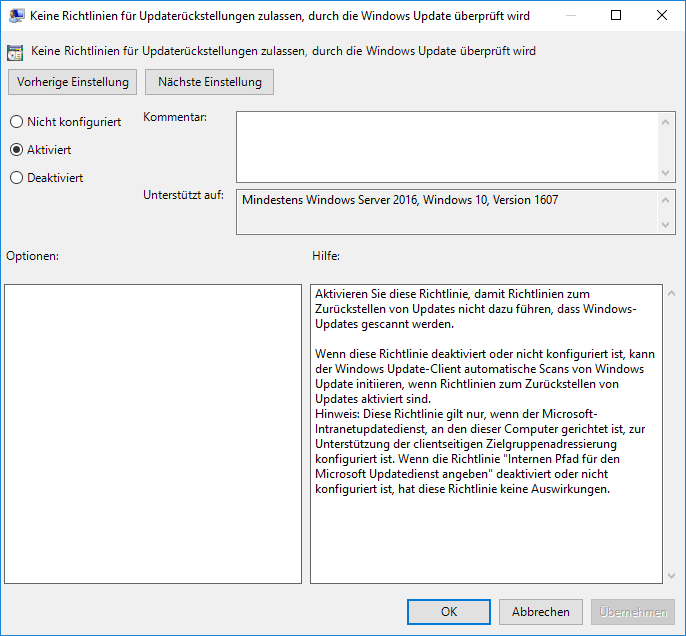The height and width of the screenshot is (636, 686).
Task: Click the 'Unterstützt auf' scroll-up arrow
Action: click(668, 199)
